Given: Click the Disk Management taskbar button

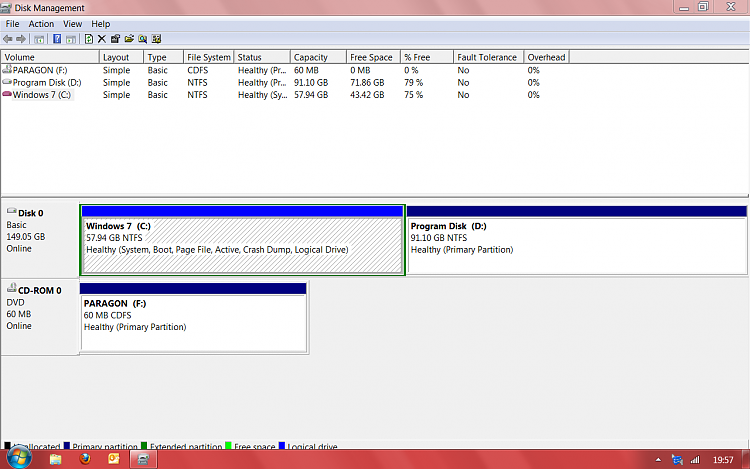Looking at the screenshot, I should 143,459.
